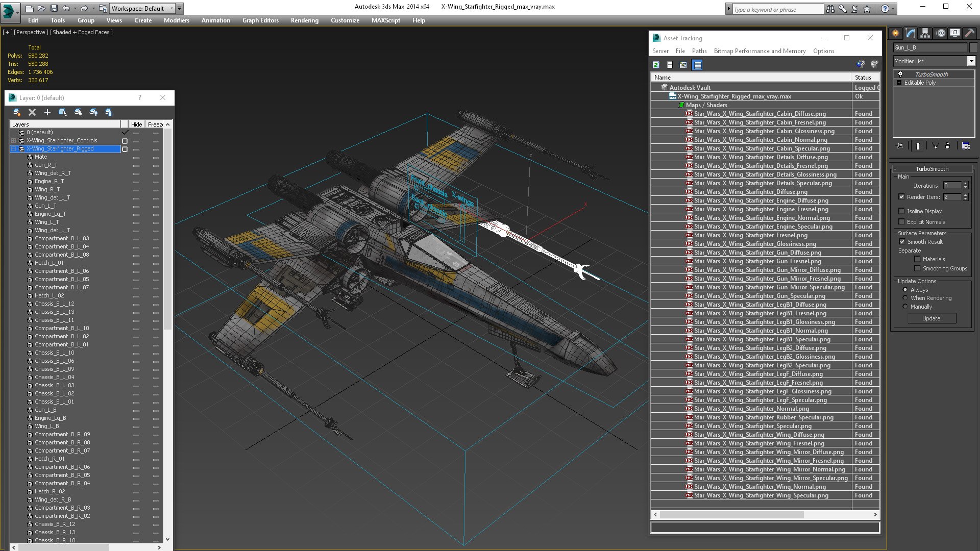Click Hide/Unhide All Layers icon
This screenshot has width=980, height=551.
[93, 112]
